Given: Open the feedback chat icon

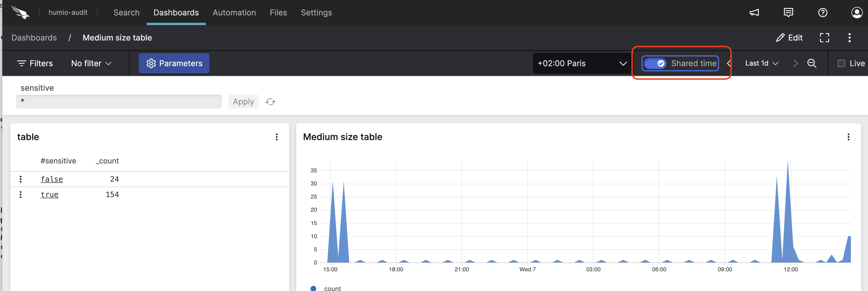Looking at the screenshot, I should click(788, 13).
